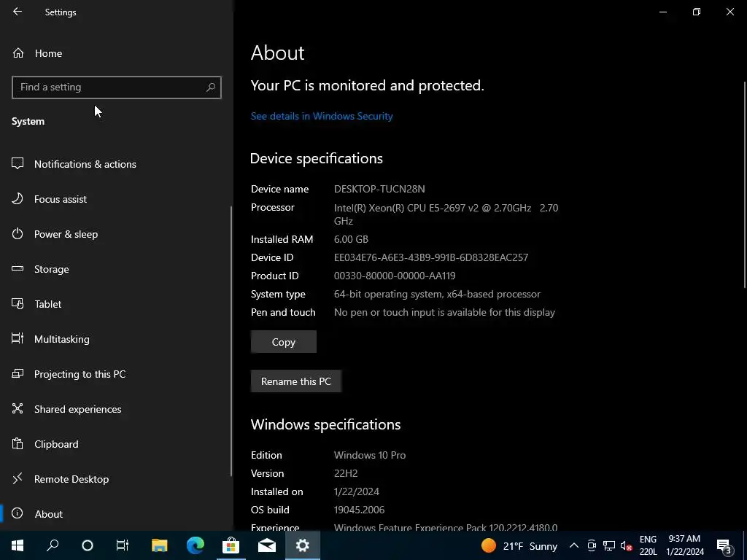747x560 pixels.
Task: Open the Mail app from taskbar
Action: point(267,545)
